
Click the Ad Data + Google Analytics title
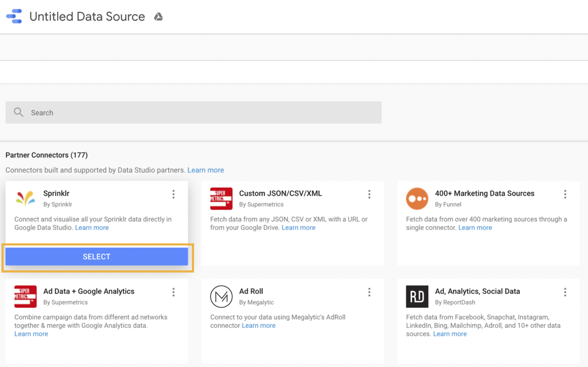(x=89, y=291)
